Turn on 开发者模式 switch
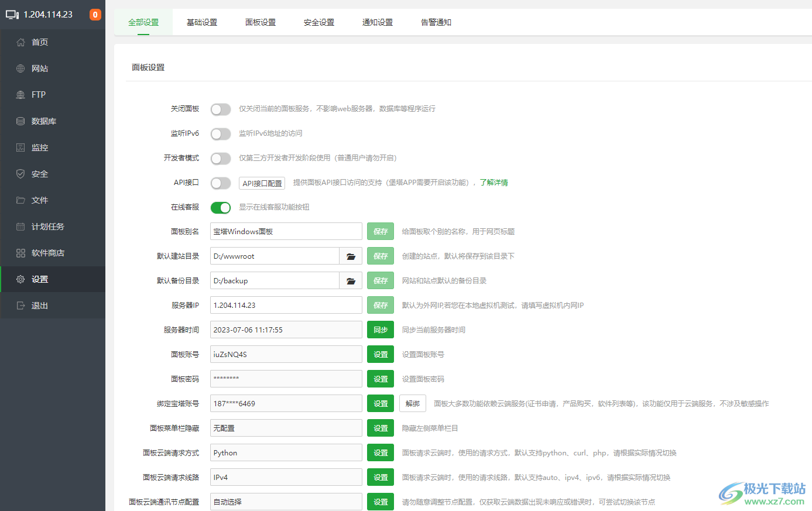The image size is (812, 511). [221, 159]
